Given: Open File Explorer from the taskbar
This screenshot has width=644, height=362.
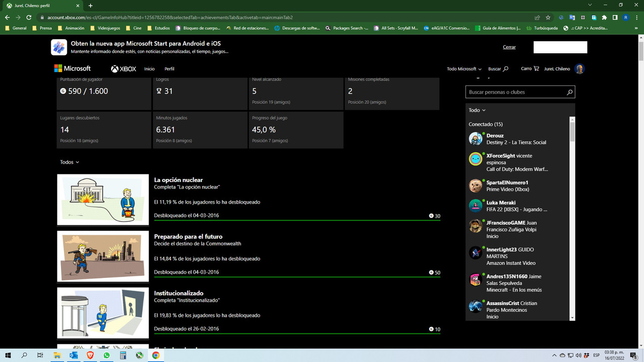Looking at the screenshot, I should pos(57,355).
